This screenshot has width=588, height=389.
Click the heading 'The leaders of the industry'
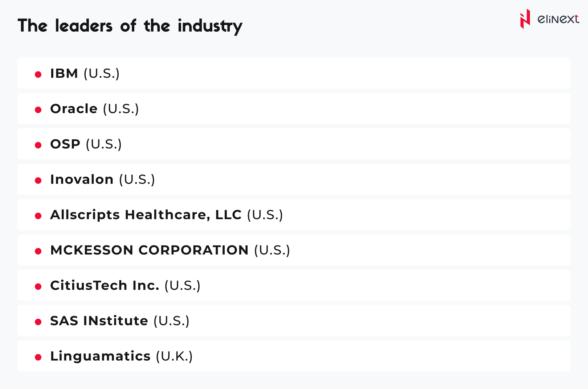coord(130,26)
